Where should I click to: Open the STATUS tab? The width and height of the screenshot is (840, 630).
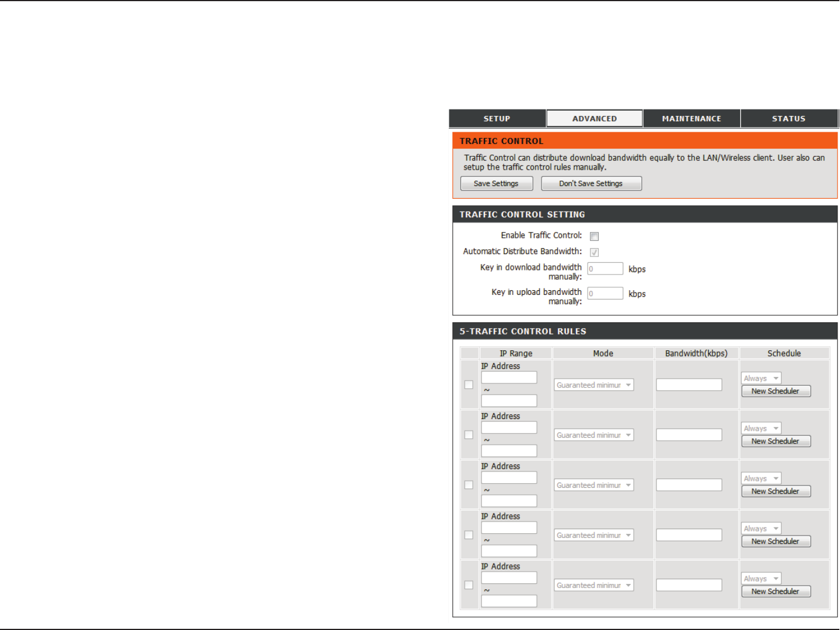click(x=789, y=118)
